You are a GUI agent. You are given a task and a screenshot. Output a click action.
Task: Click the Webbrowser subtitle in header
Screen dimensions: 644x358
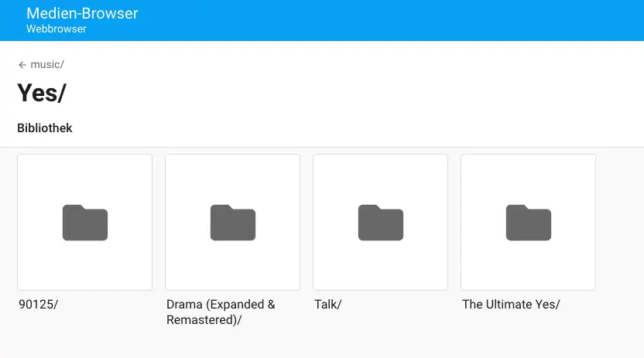(x=57, y=29)
